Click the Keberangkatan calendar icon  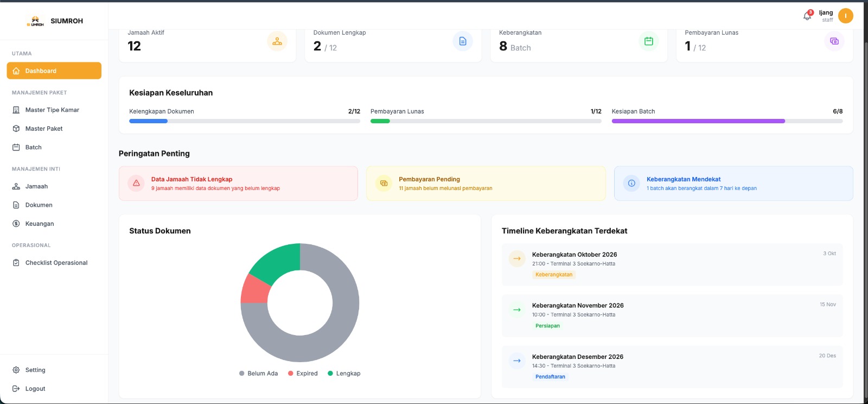[648, 41]
